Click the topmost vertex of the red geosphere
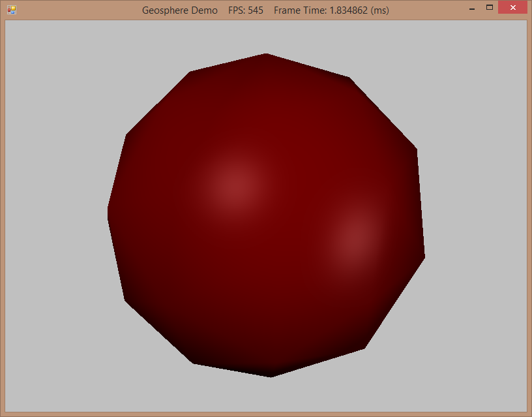The height and width of the screenshot is (417, 532). (x=266, y=55)
